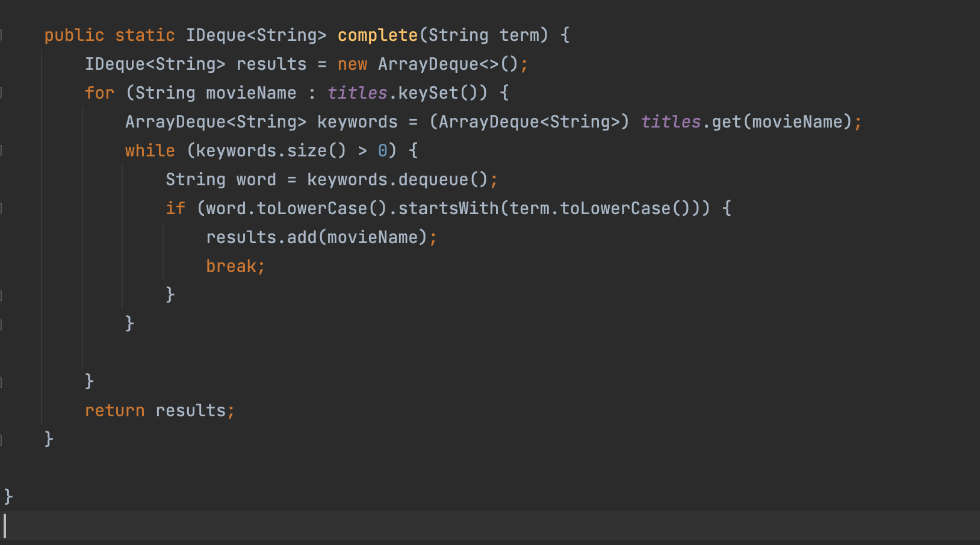Click fold end marker beside return statement's preceding brace
The image size is (980, 545).
[x=1, y=382]
